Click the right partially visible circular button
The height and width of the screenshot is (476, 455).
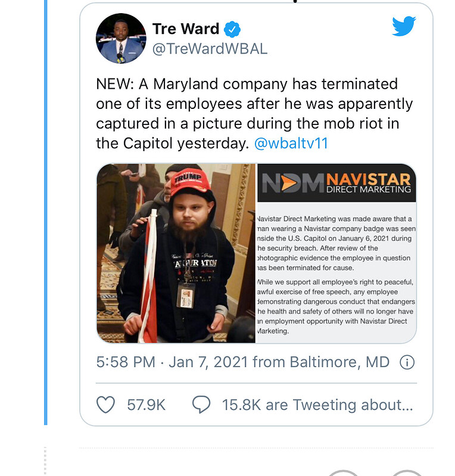[x=407, y=472]
